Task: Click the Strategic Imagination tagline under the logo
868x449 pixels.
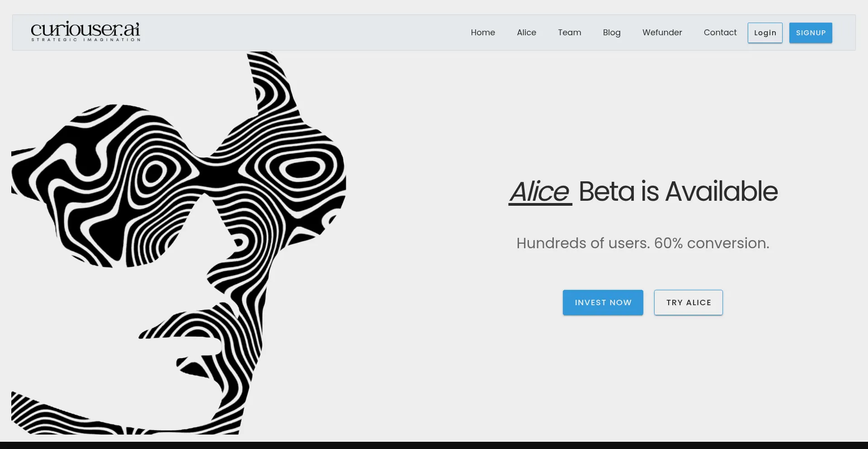Action: [x=85, y=40]
